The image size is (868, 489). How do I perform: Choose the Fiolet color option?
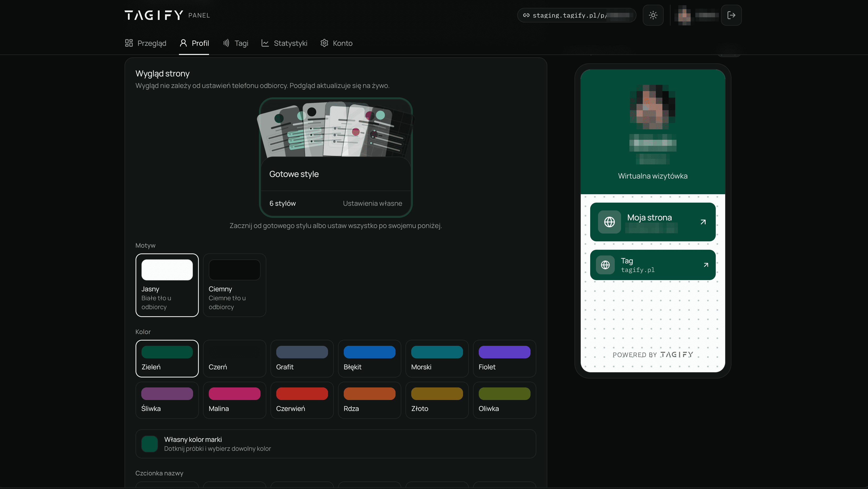504,358
